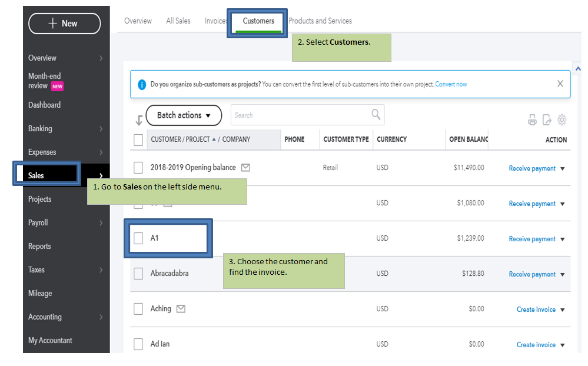
Task: Click the sort arrow beside Batch actions
Action: pos(139,120)
